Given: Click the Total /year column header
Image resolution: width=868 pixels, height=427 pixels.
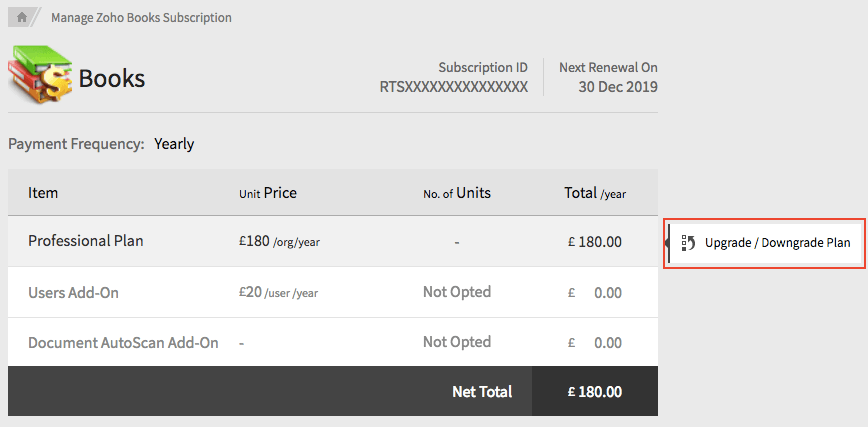Looking at the screenshot, I should 595,193.
